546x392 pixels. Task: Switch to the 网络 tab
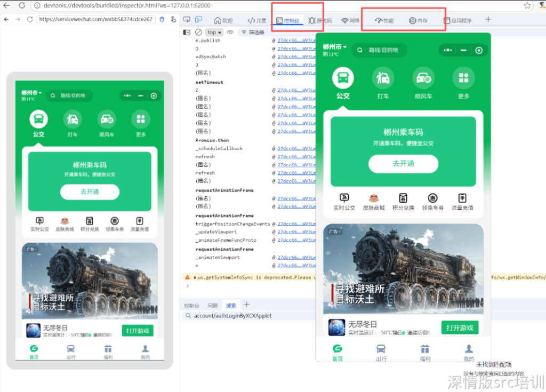pyautogui.click(x=350, y=21)
